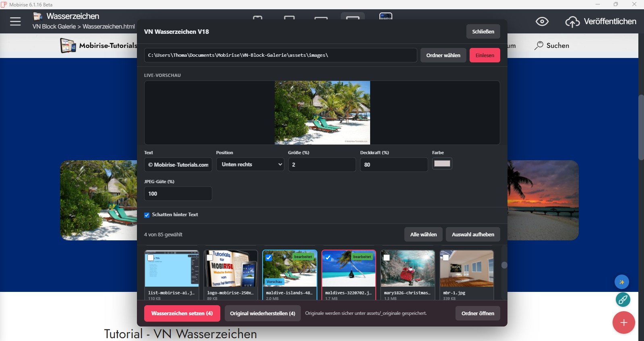
Task: Click Wasserzeichen setzen (4) button
Action: coord(182,313)
